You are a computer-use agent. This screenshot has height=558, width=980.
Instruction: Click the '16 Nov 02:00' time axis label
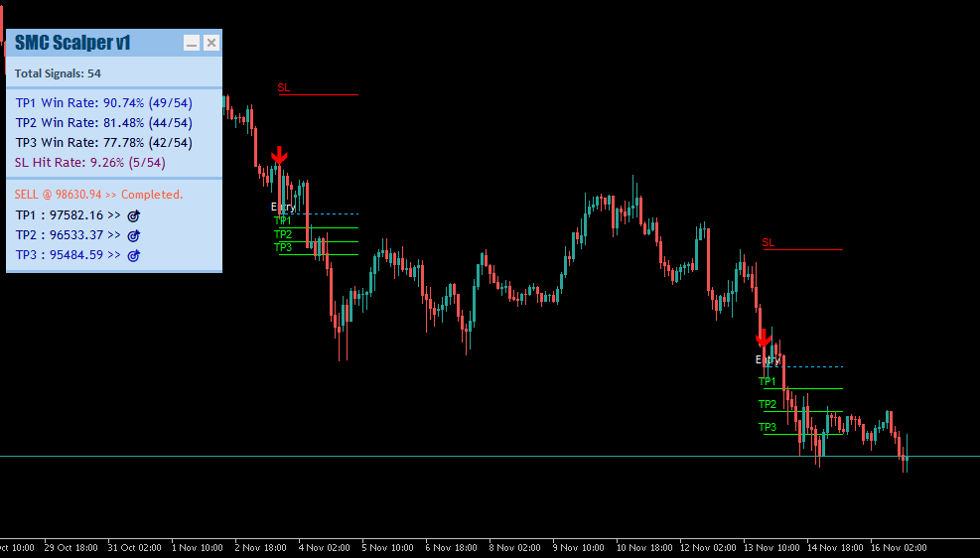tap(899, 548)
